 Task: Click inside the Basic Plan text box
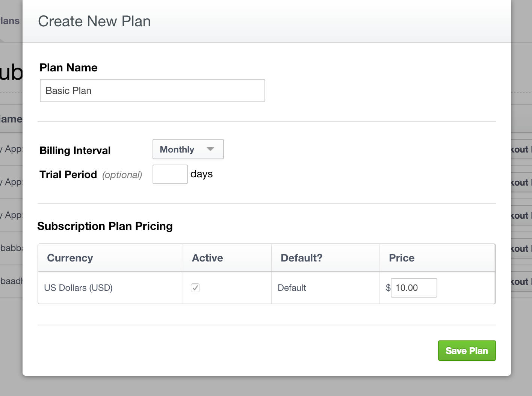(152, 91)
